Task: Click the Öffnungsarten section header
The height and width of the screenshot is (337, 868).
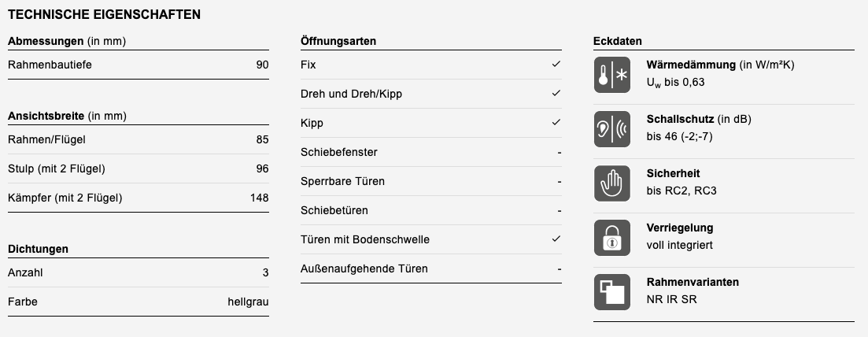Action: point(338,41)
